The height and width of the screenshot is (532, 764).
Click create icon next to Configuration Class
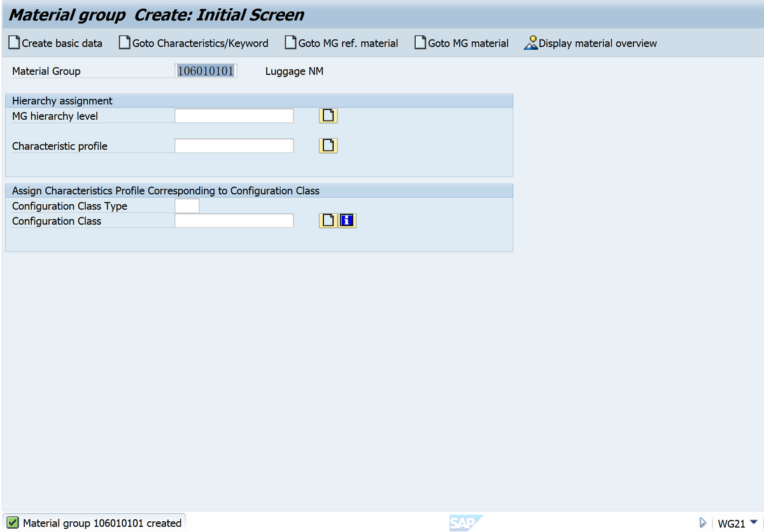[328, 221]
